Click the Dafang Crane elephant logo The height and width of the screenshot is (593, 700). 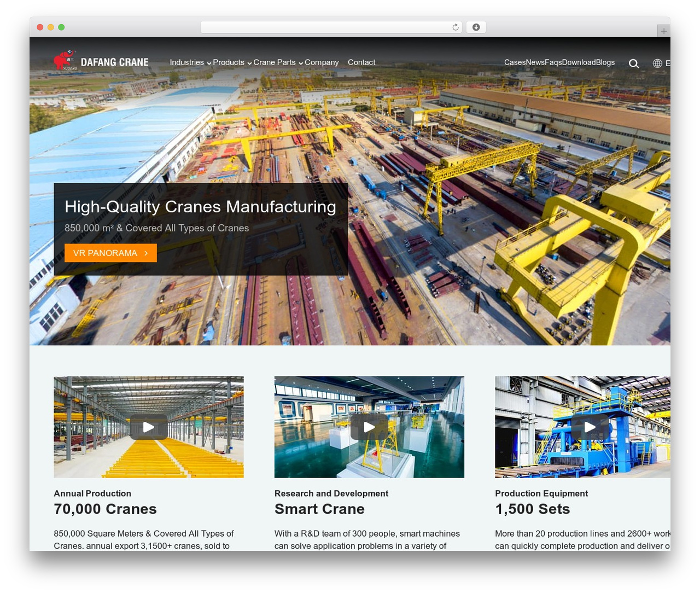pyautogui.click(x=65, y=60)
